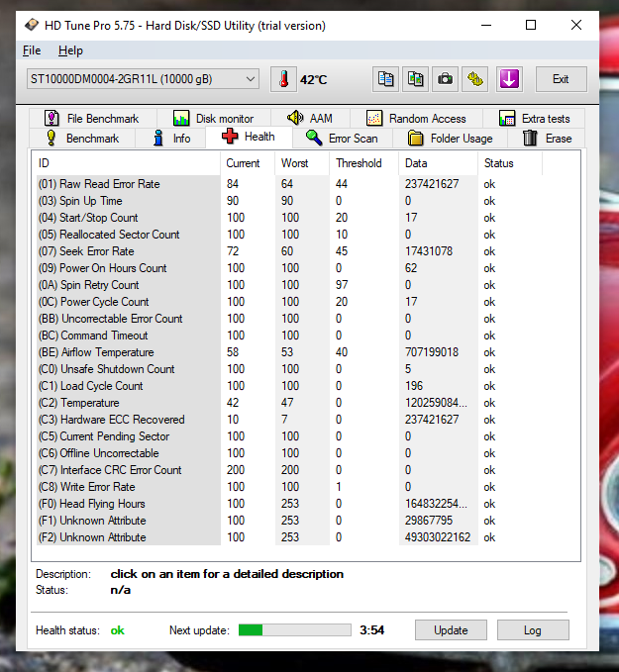Screen dimensions: 619x672
Task: Switch to the Error Scan tab
Action: 342,139
